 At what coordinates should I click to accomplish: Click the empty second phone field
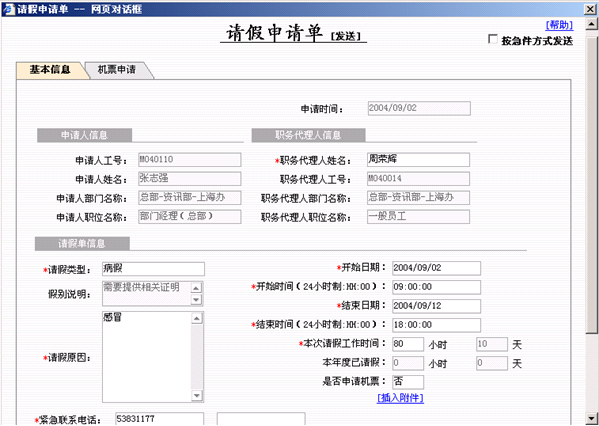(261, 419)
